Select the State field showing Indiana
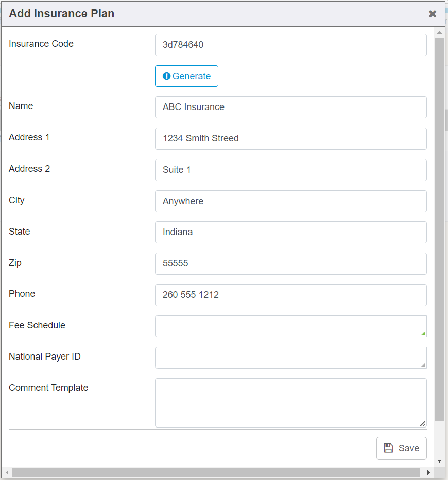448x480 pixels. click(290, 232)
